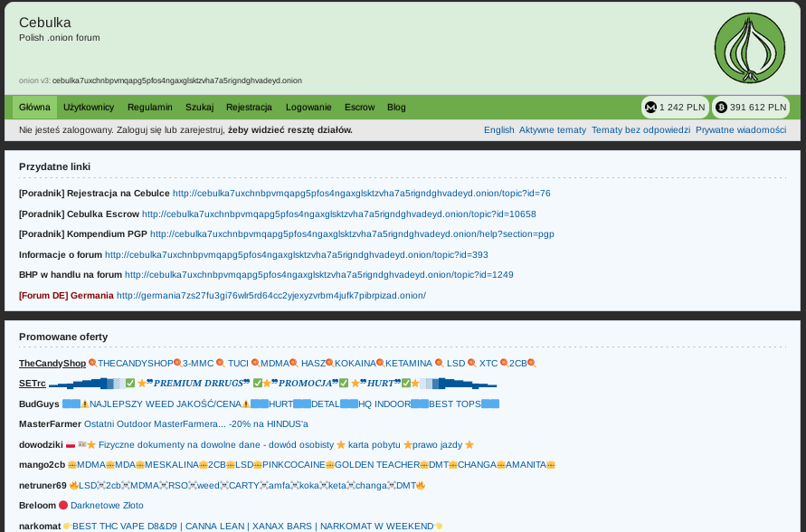Open the Informacje o forum URL
Screen dimensions: 806x532
297,254
